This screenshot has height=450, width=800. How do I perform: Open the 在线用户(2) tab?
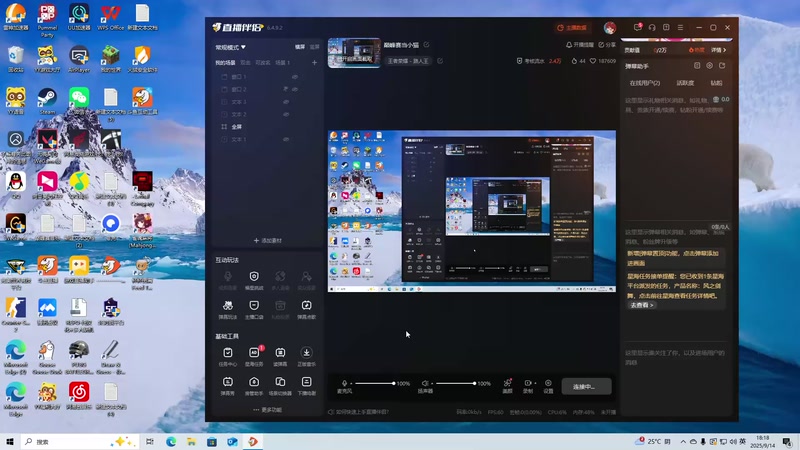point(644,83)
